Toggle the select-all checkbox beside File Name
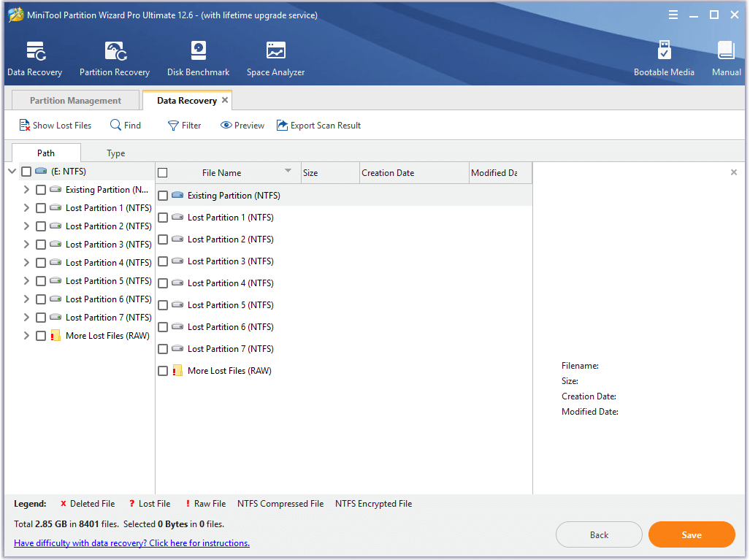This screenshot has width=750, height=560. [163, 173]
